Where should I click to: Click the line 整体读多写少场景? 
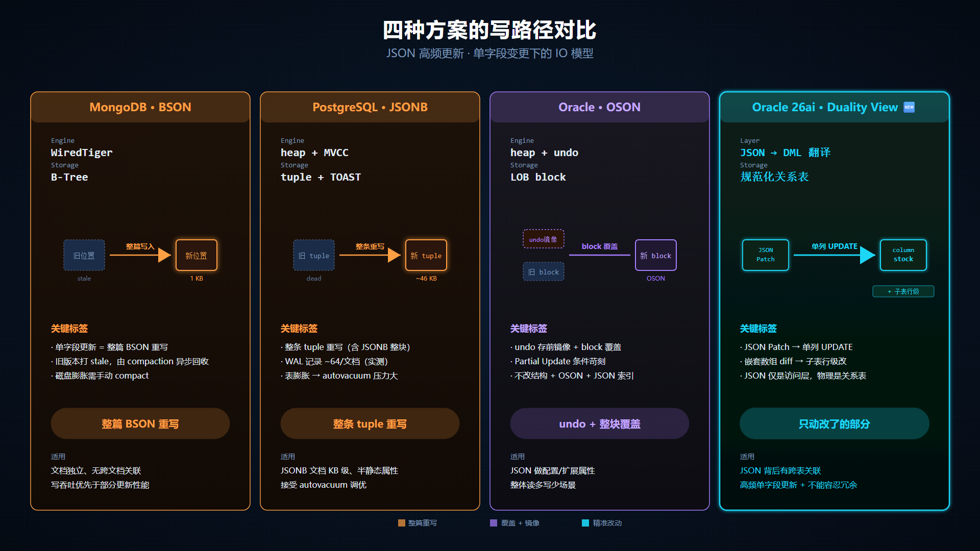[x=543, y=485]
